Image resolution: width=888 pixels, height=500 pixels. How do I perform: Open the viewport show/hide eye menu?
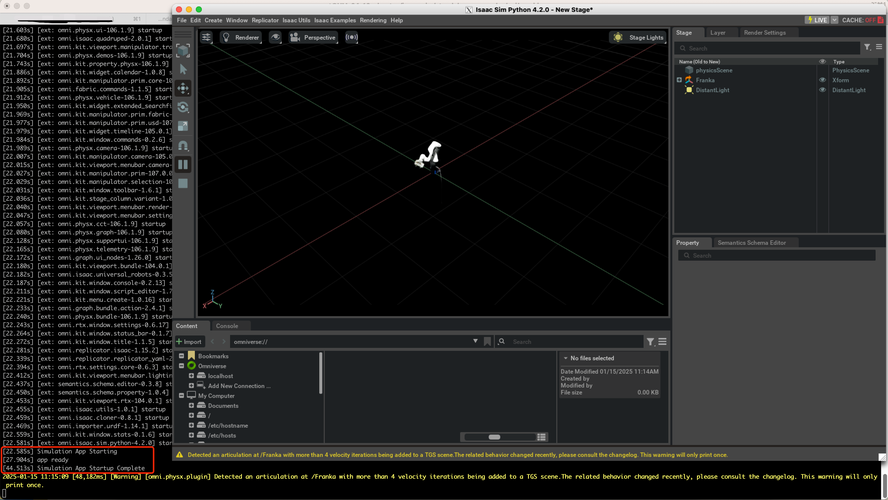coord(275,37)
